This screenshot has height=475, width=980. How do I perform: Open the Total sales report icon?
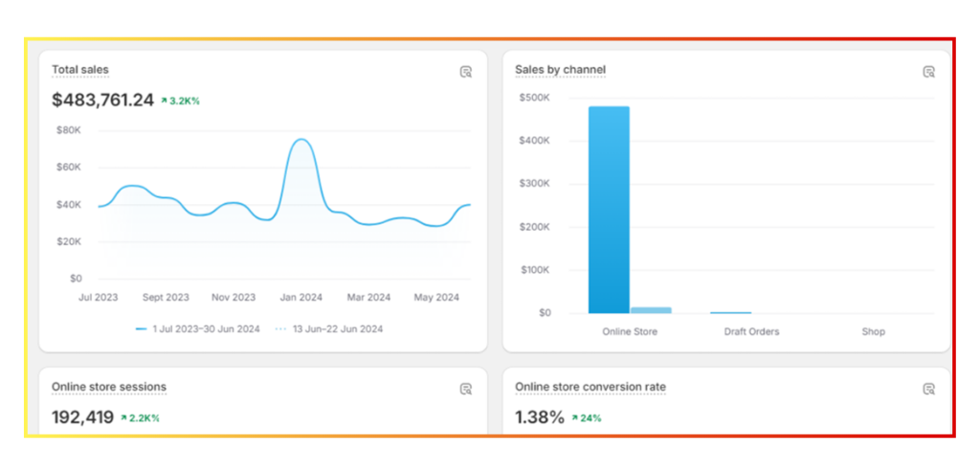[x=466, y=72]
